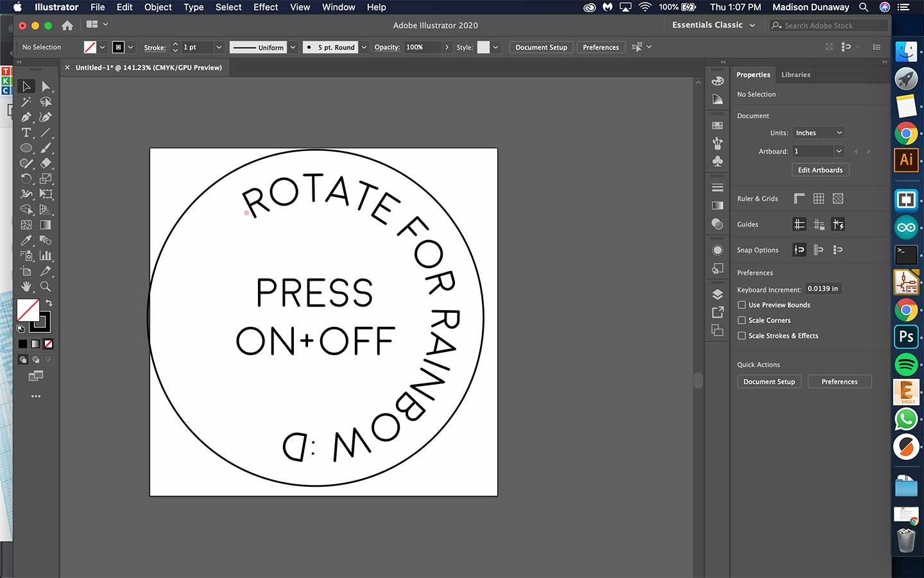The image size is (924, 578).
Task: Select the Rotate tool
Action: click(x=26, y=179)
